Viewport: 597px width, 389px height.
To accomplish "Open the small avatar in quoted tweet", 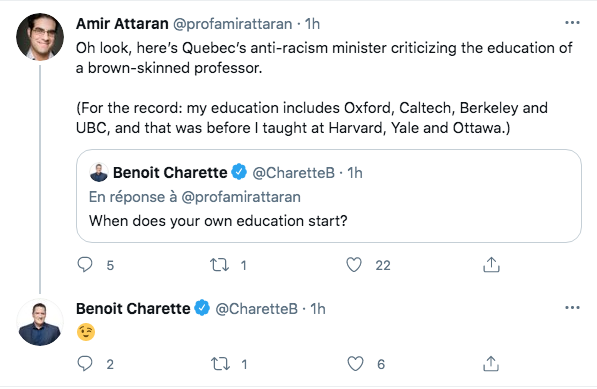I will pos(99,172).
